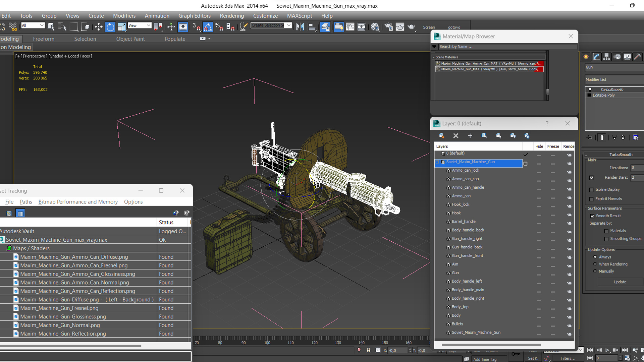Viewport: 644px width, 362px height.
Task: Add selected objects to layer (plus icon)
Action: pyautogui.click(x=470, y=136)
